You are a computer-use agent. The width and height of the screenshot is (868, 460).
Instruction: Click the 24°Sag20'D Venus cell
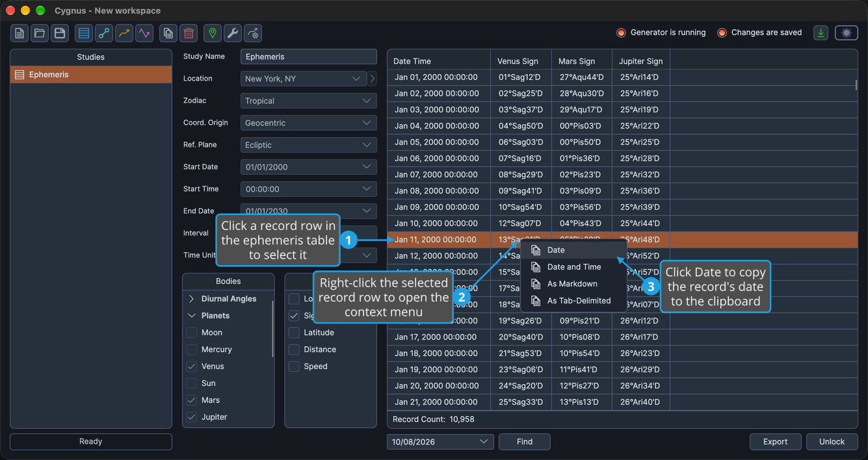point(521,386)
